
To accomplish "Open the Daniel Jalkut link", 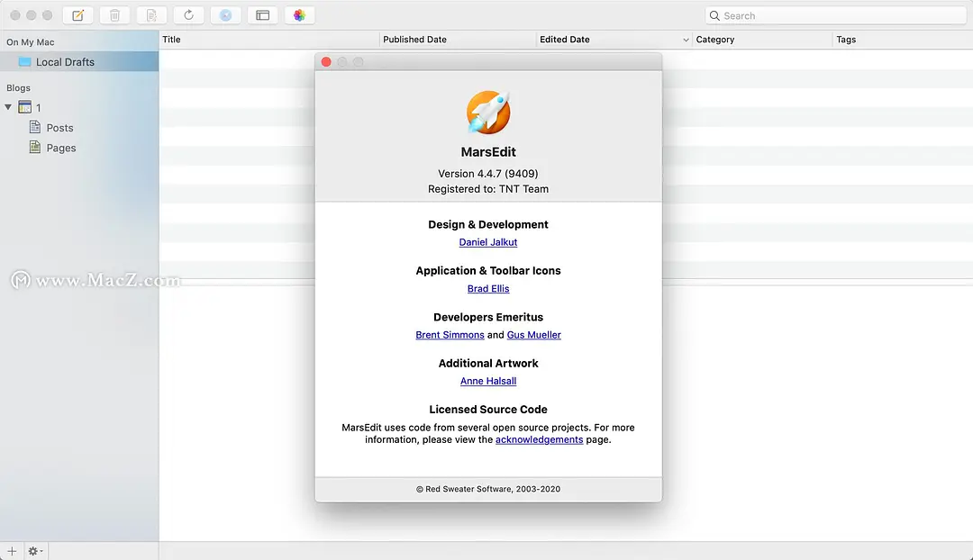I will pos(488,242).
